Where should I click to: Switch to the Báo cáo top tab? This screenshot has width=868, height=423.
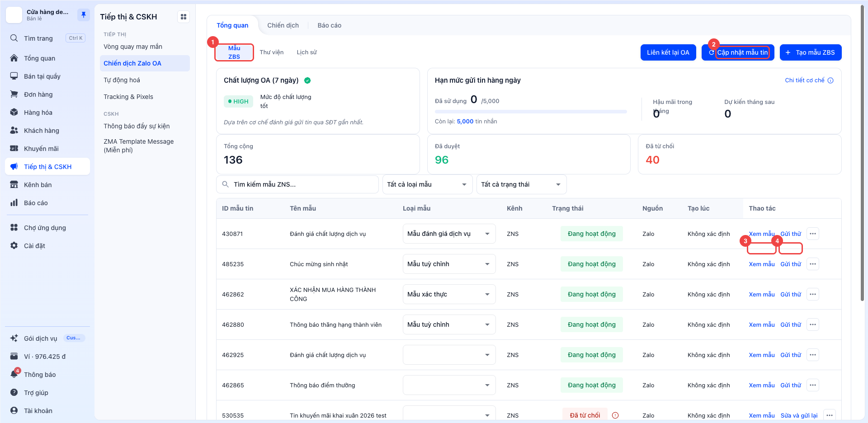point(329,25)
